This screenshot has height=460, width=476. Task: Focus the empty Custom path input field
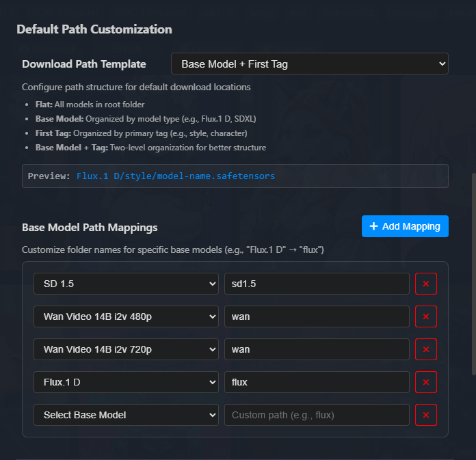(317, 415)
